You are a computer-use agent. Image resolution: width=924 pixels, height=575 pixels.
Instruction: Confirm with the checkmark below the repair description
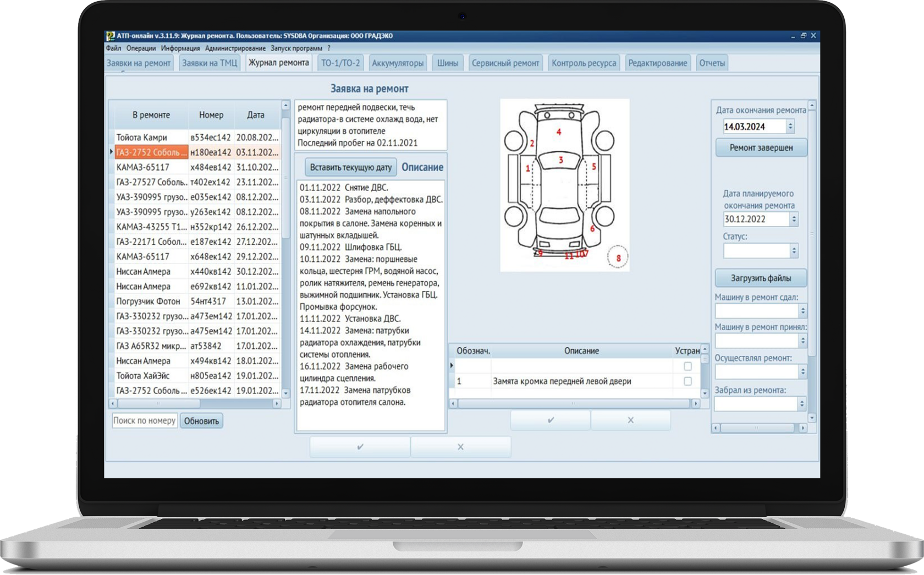(360, 447)
